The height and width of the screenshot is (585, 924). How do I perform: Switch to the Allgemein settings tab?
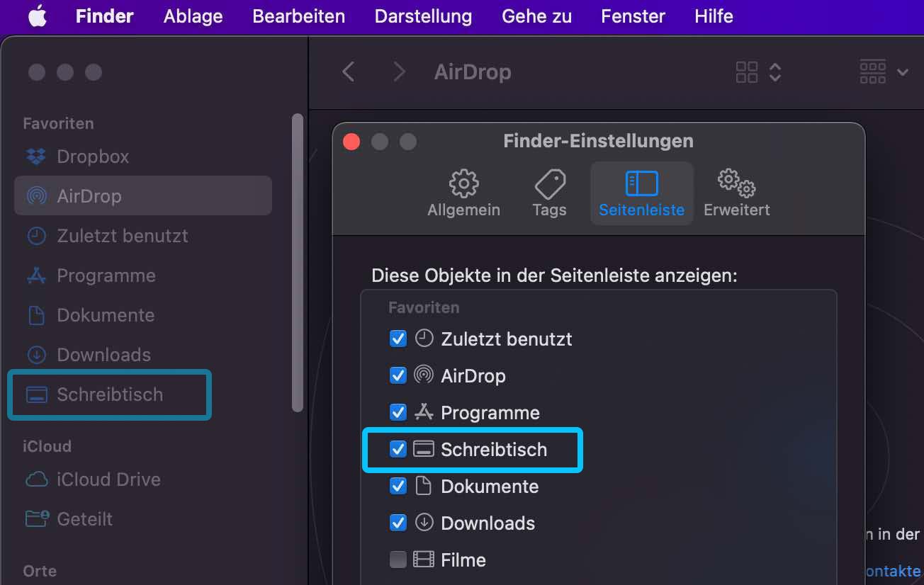(x=464, y=193)
